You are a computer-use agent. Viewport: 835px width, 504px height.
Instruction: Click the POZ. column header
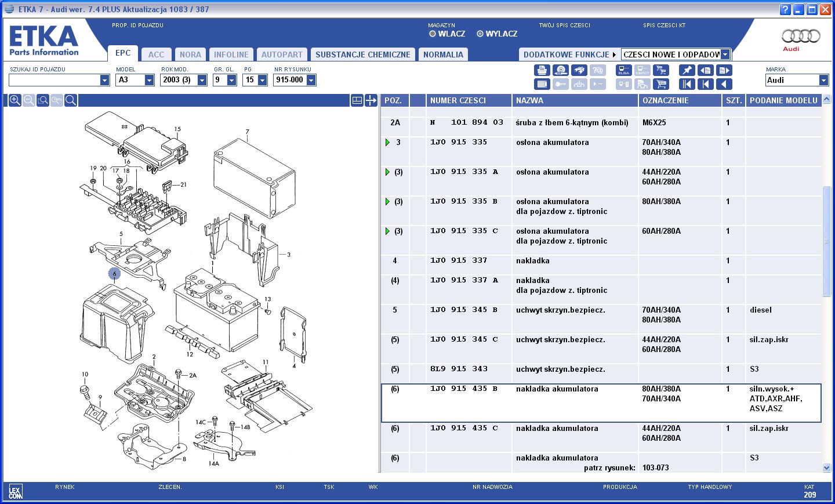click(394, 100)
